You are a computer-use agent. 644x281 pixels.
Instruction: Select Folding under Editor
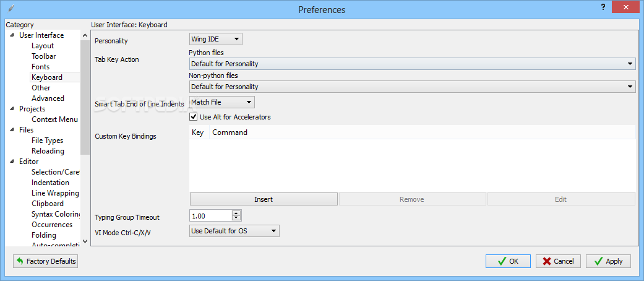43,235
